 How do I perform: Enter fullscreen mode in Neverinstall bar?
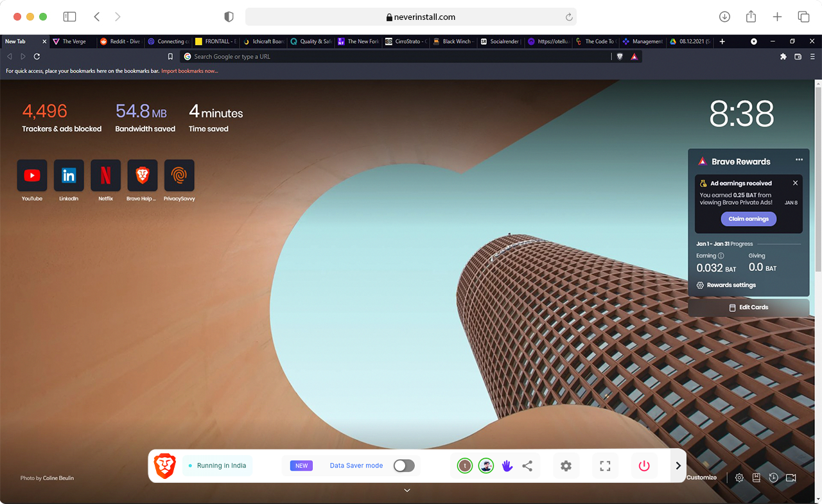point(605,466)
